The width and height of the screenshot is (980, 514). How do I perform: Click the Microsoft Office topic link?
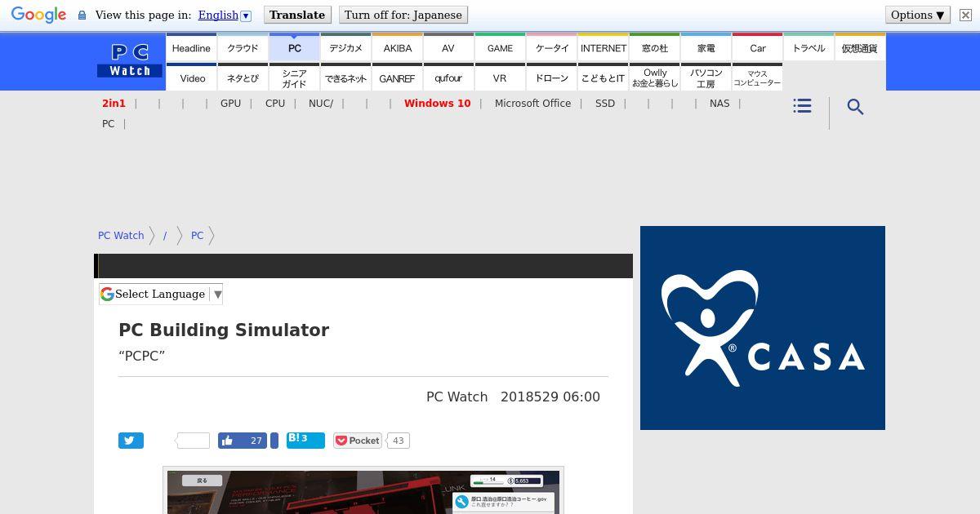[x=532, y=104]
